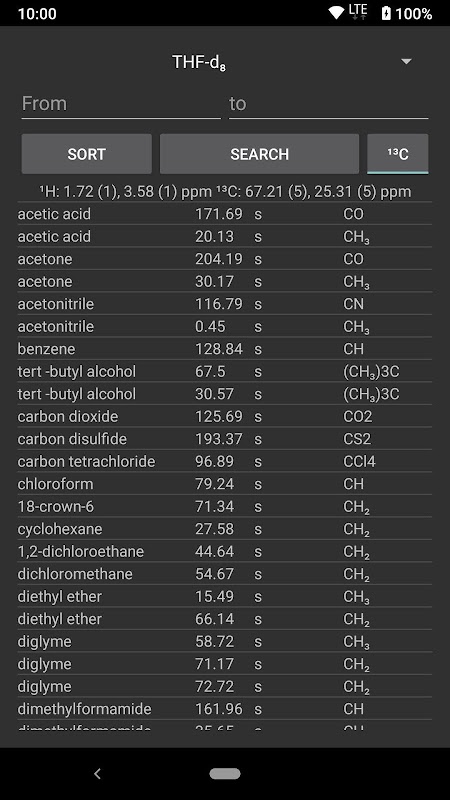Select the benzene 128.84 row
The image size is (450, 800).
click(x=224, y=349)
